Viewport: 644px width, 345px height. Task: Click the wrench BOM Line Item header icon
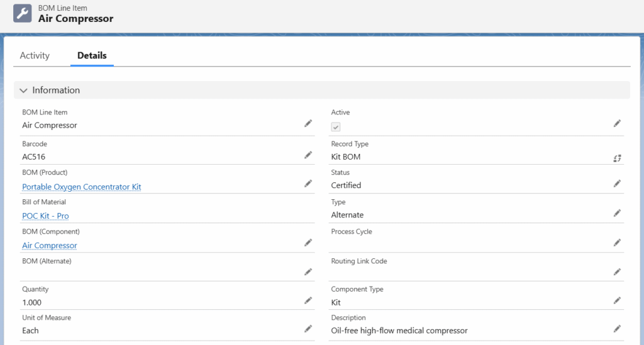point(23,14)
